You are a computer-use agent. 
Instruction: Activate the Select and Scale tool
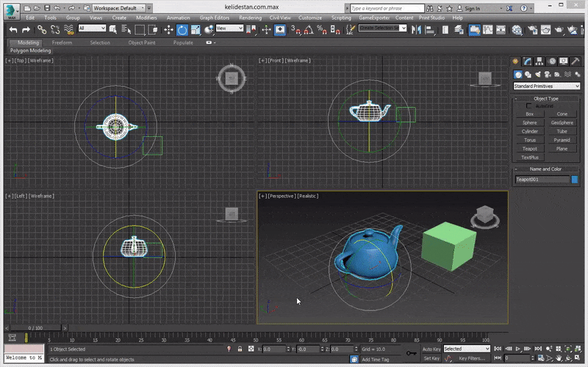click(x=196, y=29)
